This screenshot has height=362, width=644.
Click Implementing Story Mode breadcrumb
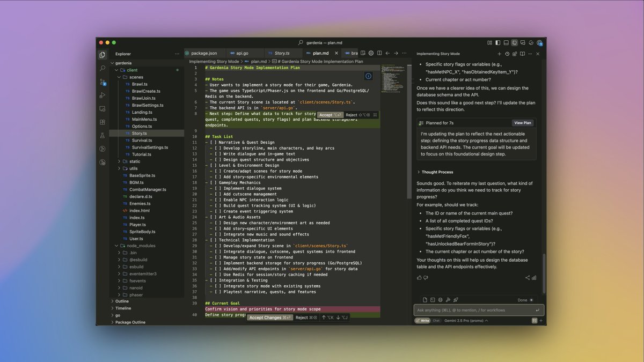214,61
